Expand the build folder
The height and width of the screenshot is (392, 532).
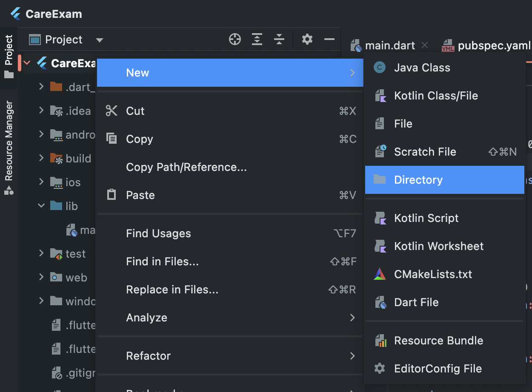click(41, 158)
